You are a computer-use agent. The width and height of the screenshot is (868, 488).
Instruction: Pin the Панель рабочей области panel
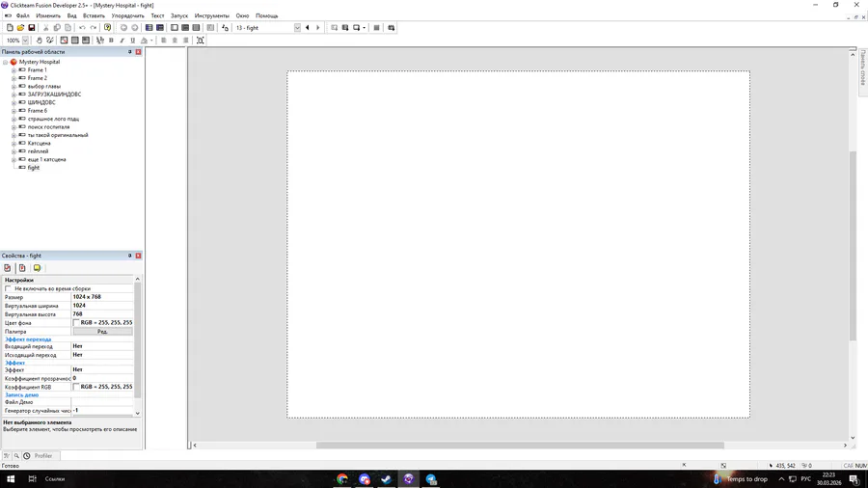(130, 52)
